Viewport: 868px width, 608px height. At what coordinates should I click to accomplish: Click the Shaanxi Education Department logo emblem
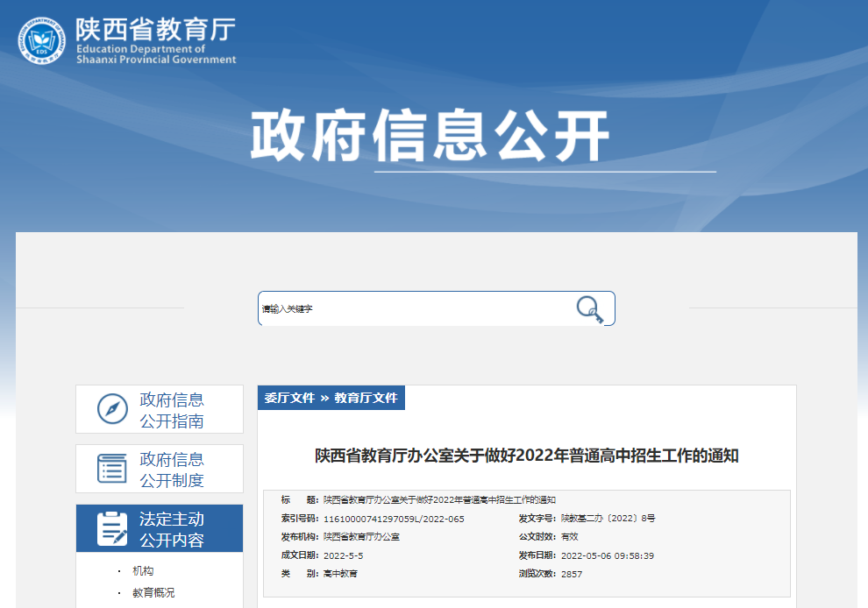[42, 41]
